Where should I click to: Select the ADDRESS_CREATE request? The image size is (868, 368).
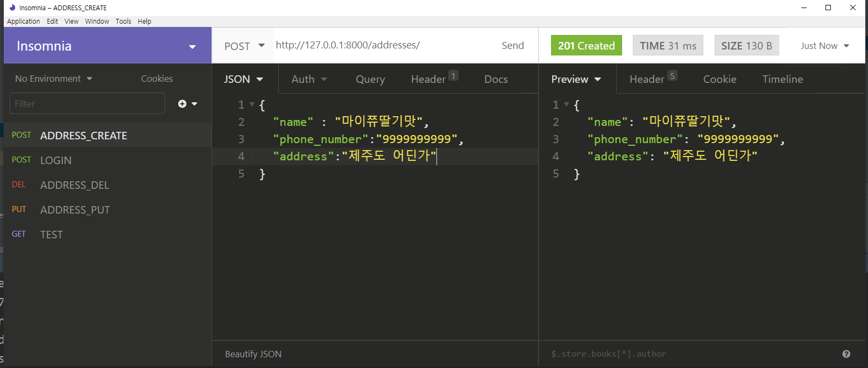tap(108, 135)
